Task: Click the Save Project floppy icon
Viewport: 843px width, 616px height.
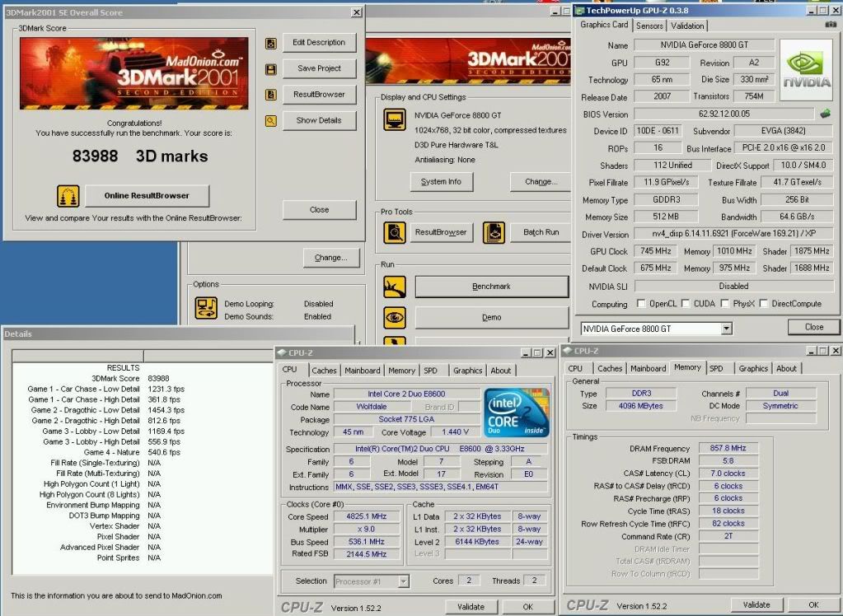Action: [x=271, y=69]
